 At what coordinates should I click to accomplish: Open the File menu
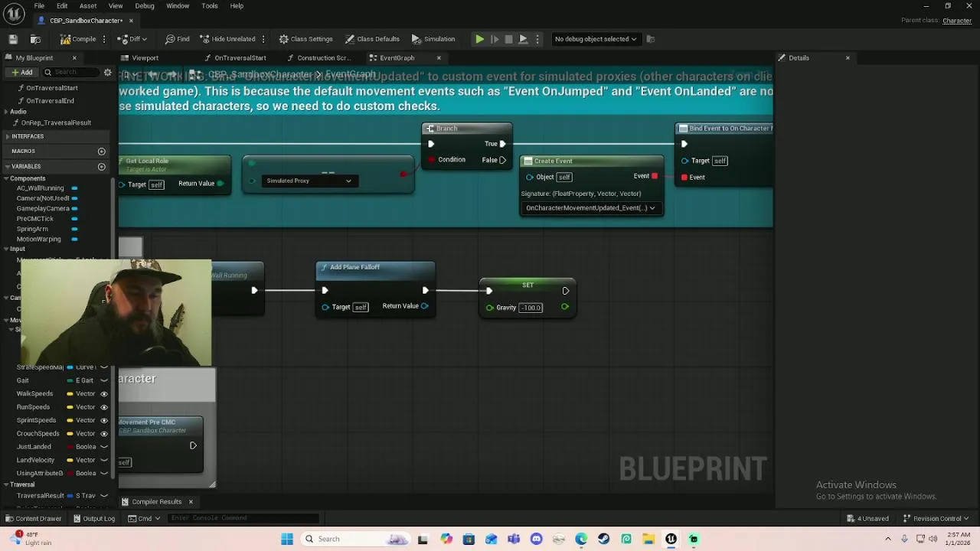click(x=39, y=6)
